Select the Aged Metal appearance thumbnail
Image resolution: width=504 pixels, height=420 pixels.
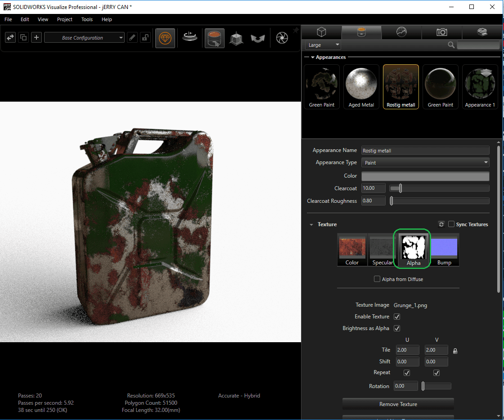coord(361,86)
